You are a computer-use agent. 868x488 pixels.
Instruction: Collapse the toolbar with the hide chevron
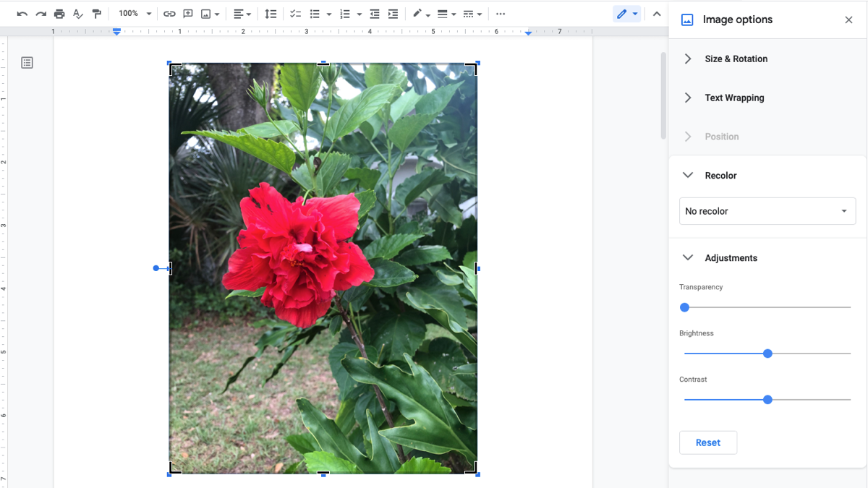click(x=657, y=13)
